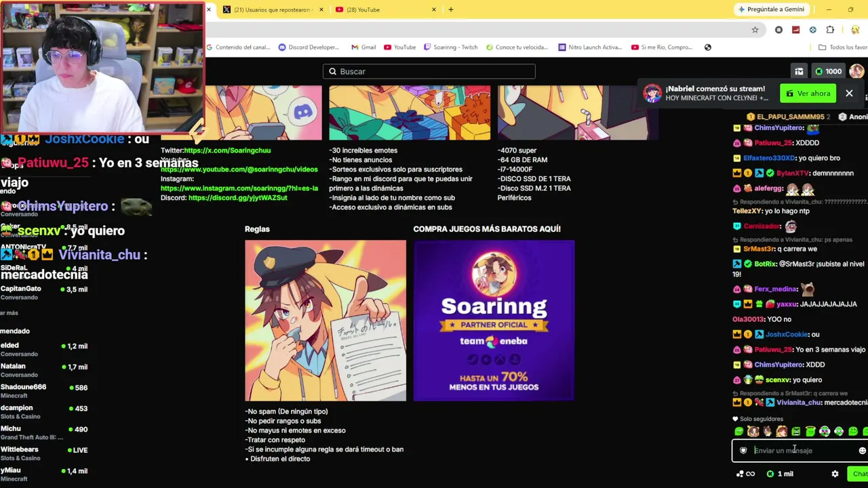This screenshot has height=488, width=868.
Task: Close the X 'Usuarios que repostearon' tab
Action: pyautogui.click(x=321, y=9)
